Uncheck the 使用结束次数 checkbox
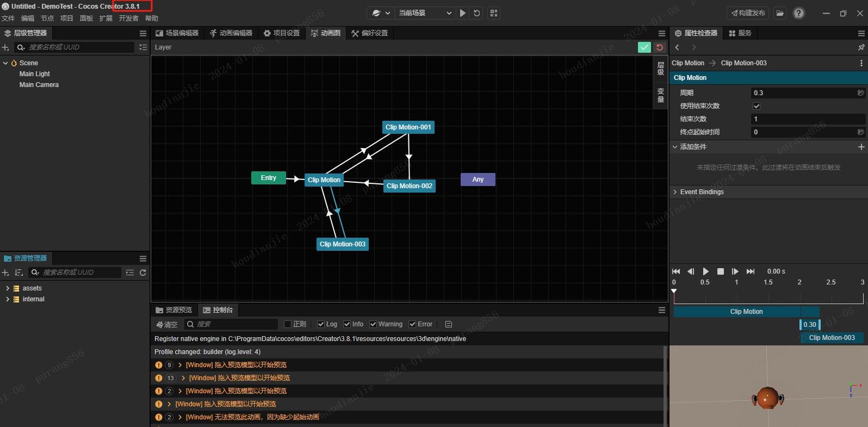868x427 pixels. pos(757,106)
